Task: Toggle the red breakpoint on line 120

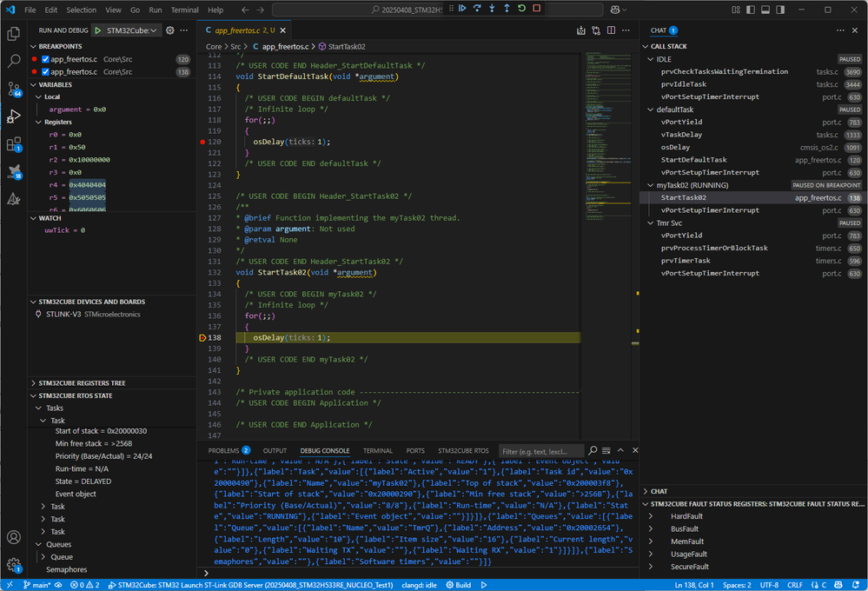Action: click(x=202, y=141)
